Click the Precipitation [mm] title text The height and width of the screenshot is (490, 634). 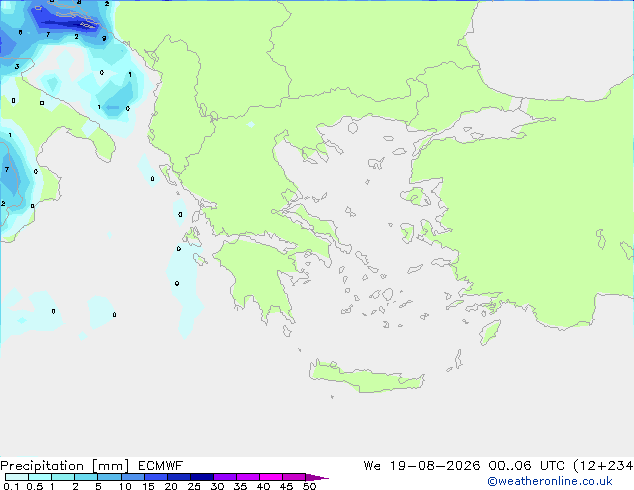pos(65,466)
